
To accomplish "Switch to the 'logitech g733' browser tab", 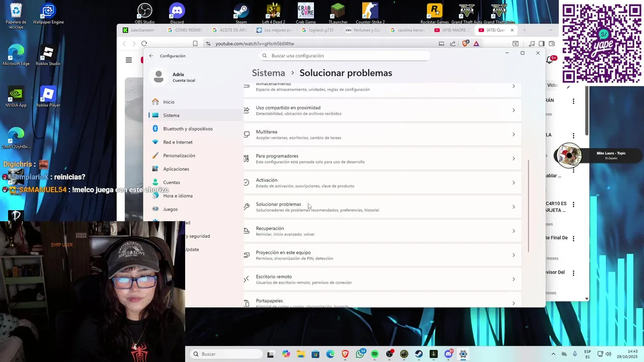I will point(318,30).
